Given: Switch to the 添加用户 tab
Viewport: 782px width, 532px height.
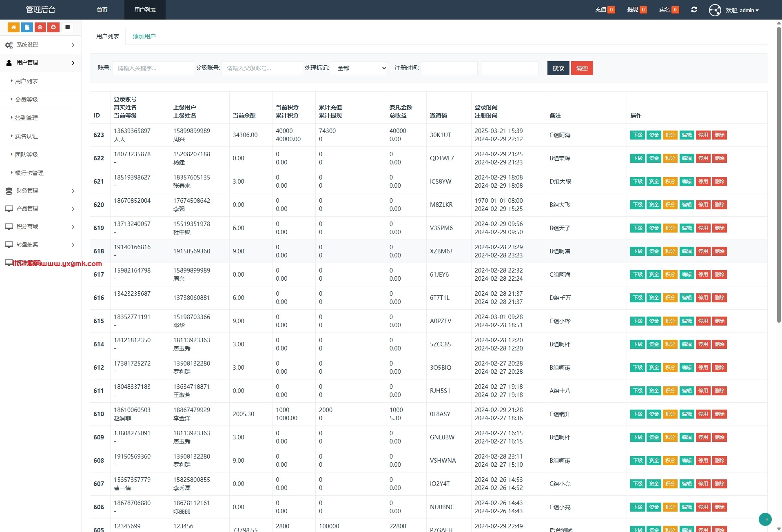Looking at the screenshot, I should point(144,36).
